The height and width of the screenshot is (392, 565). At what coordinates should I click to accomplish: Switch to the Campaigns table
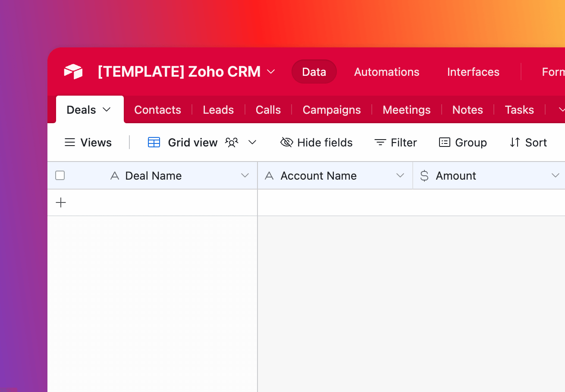tap(332, 110)
